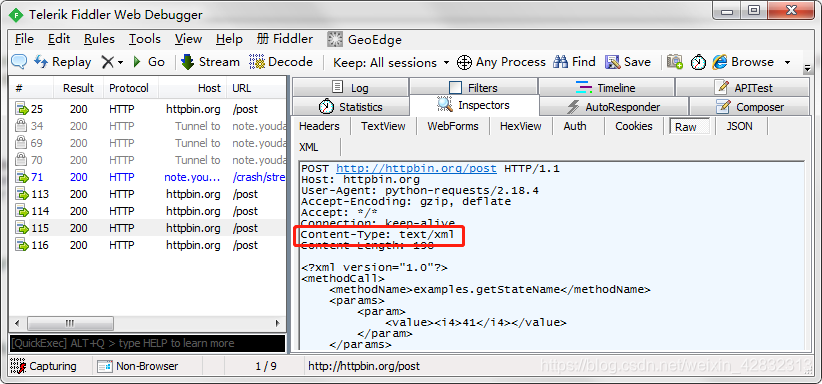This screenshot has width=822, height=384.
Task: Select session 25 httpbin.org /post
Action: pyautogui.click(x=148, y=110)
